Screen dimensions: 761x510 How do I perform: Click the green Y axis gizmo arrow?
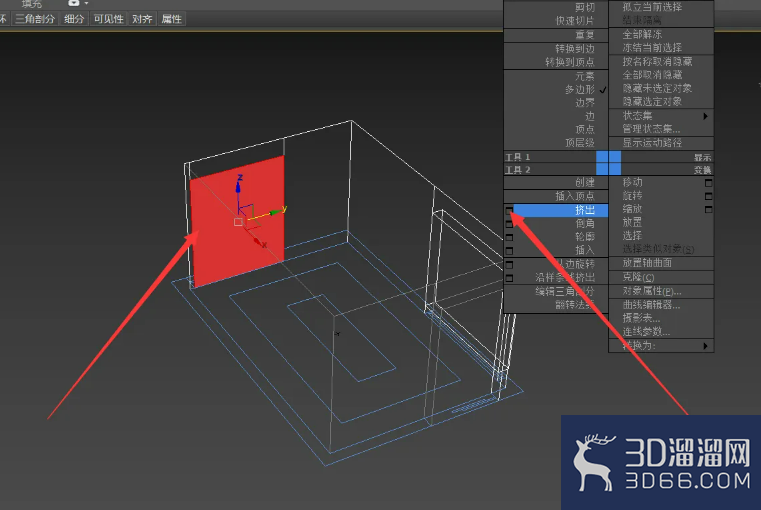coord(277,211)
